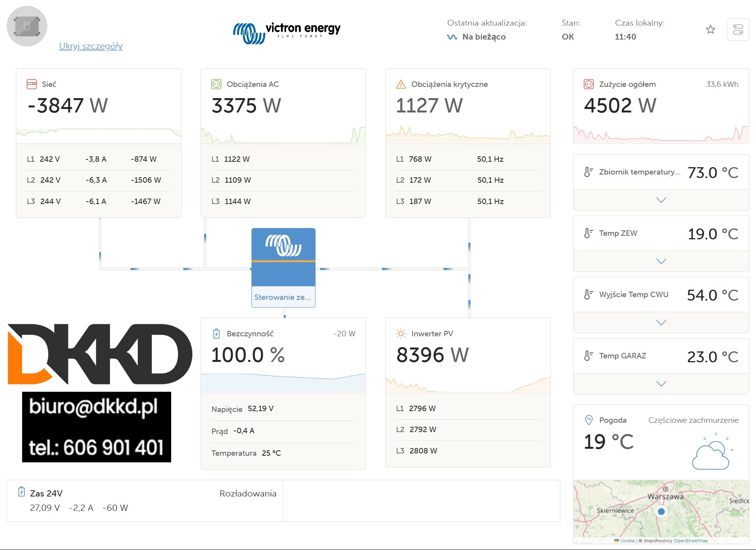The image size is (756, 550).
Task: Open the controls toggle-switches button
Action: (738, 29)
